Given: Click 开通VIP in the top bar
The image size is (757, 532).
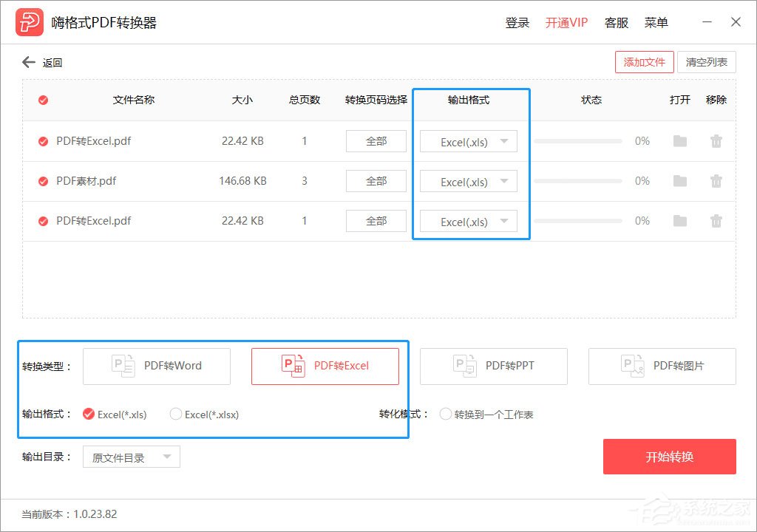Looking at the screenshot, I should 566,22.
